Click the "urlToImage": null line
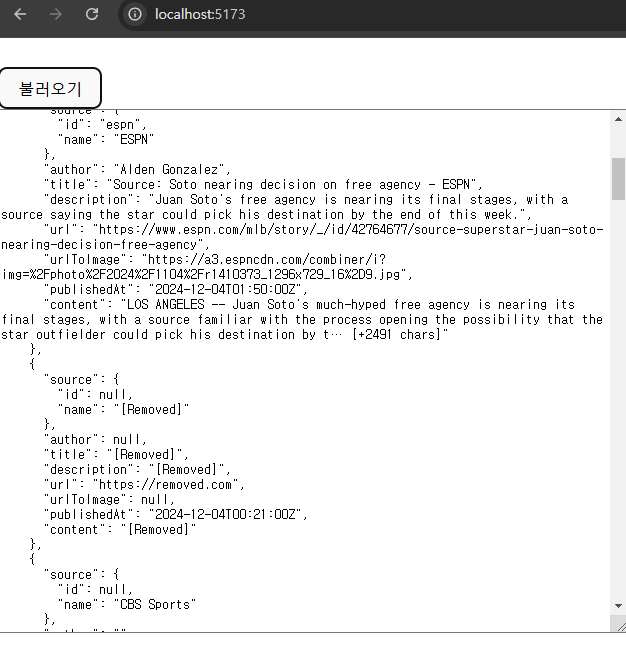Screen dimensions: 626x645 click(109, 500)
